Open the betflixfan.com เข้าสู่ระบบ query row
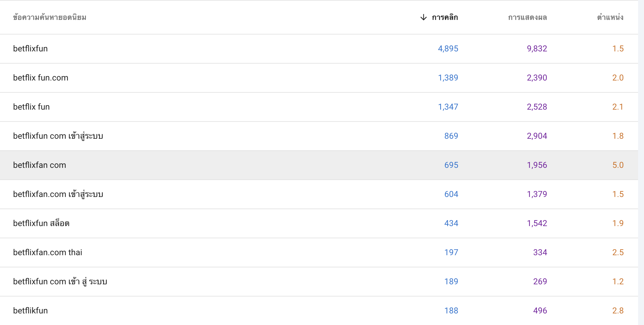 tap(319, 194)
